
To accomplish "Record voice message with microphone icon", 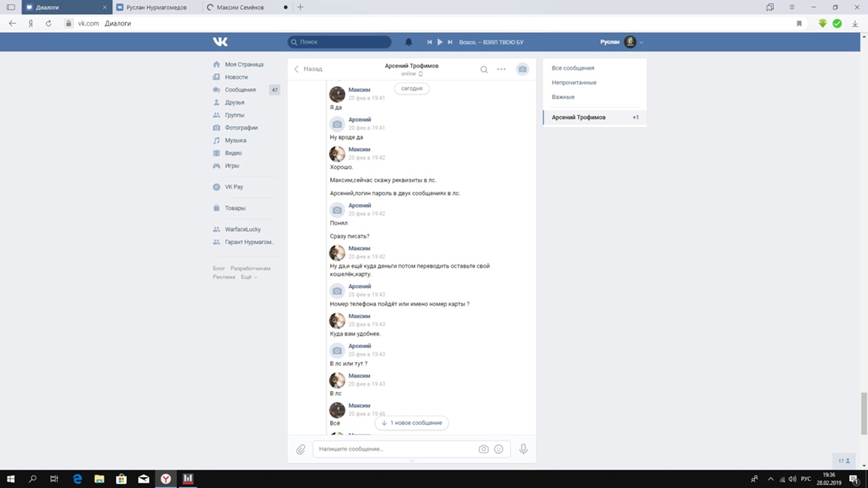I will tap(523, 449).
